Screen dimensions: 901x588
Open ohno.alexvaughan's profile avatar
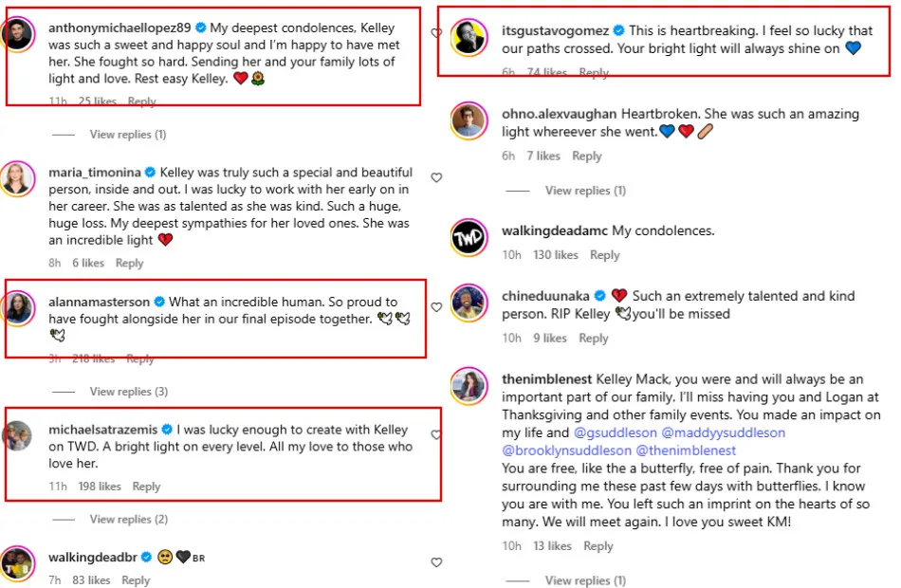click(x=469, y=120)
